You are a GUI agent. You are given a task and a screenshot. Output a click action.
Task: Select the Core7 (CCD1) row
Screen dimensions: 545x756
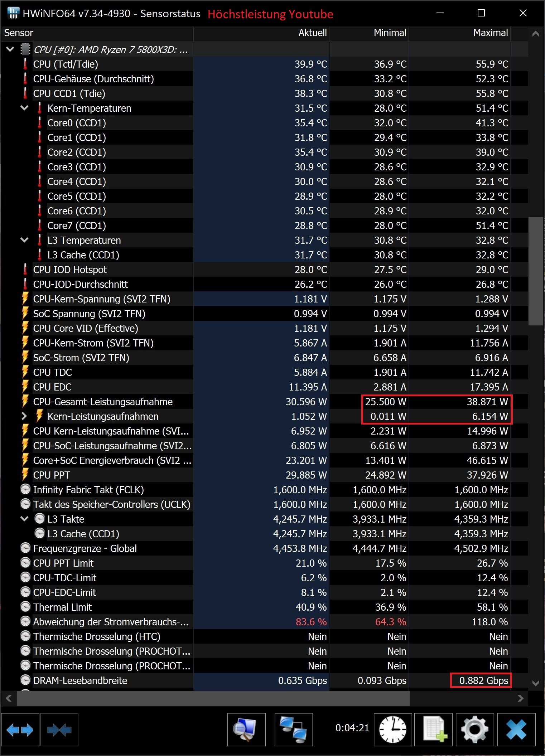coord(264,226)
